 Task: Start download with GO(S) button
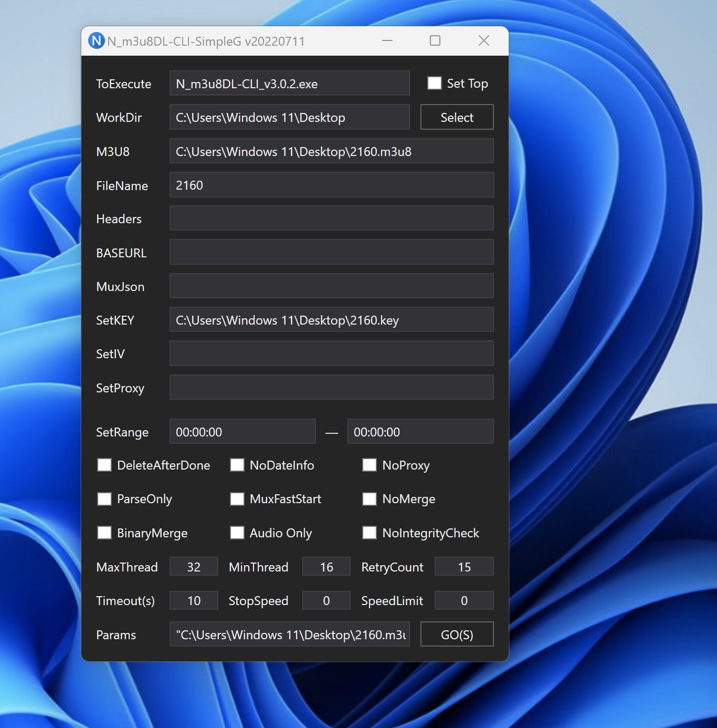pos(457,634)
